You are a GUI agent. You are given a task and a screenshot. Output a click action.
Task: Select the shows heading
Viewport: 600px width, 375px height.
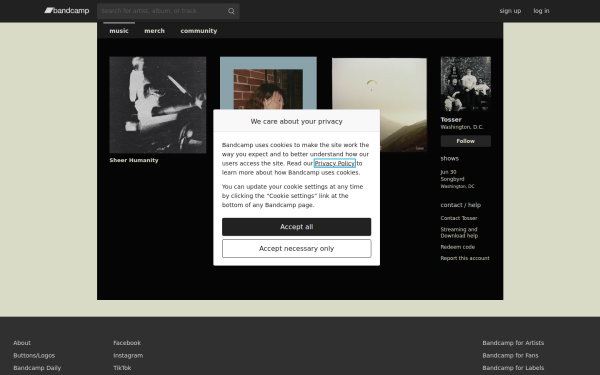pos(450,158)
